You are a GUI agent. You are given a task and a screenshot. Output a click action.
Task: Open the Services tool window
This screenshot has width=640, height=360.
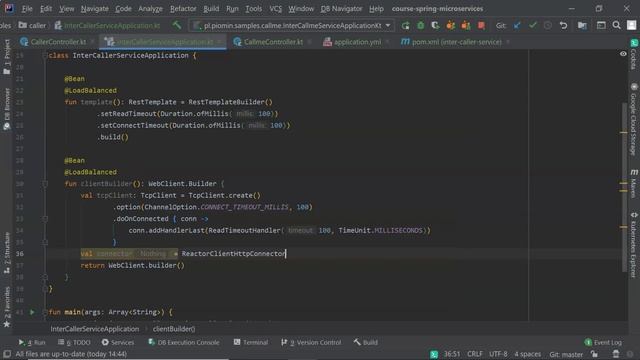pos(118,342)
